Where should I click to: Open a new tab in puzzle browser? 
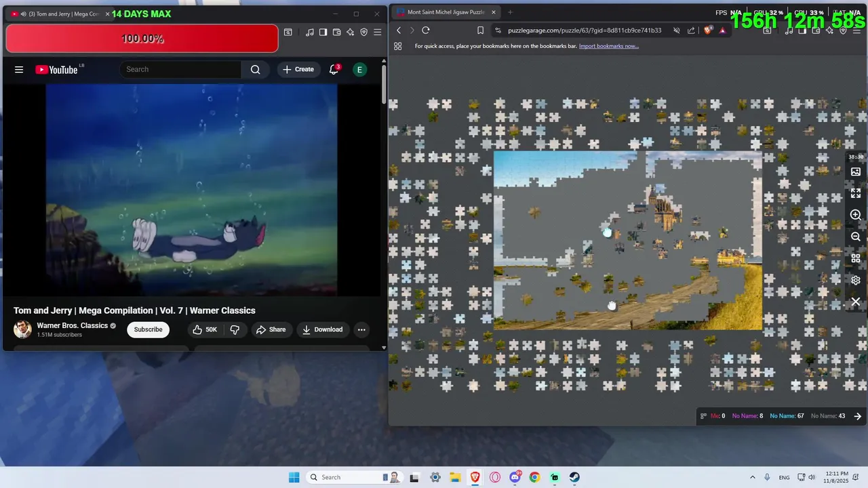pyautogui.click(x=510, y=12)
